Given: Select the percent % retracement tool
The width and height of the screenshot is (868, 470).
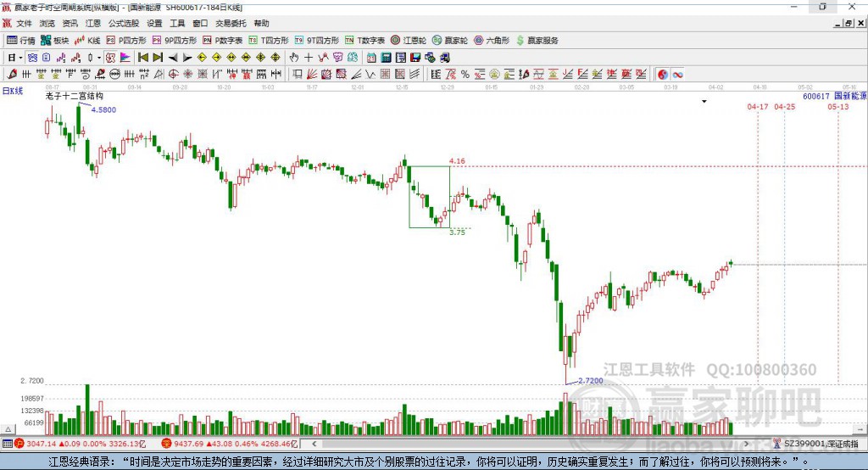Looking at the screenshot, I should (x=465, y=75).
